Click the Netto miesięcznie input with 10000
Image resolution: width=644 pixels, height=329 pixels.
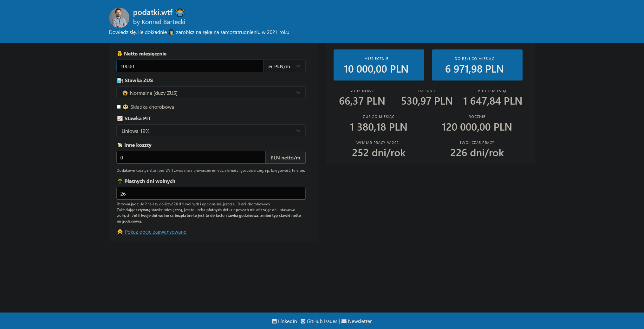point(190,66)
